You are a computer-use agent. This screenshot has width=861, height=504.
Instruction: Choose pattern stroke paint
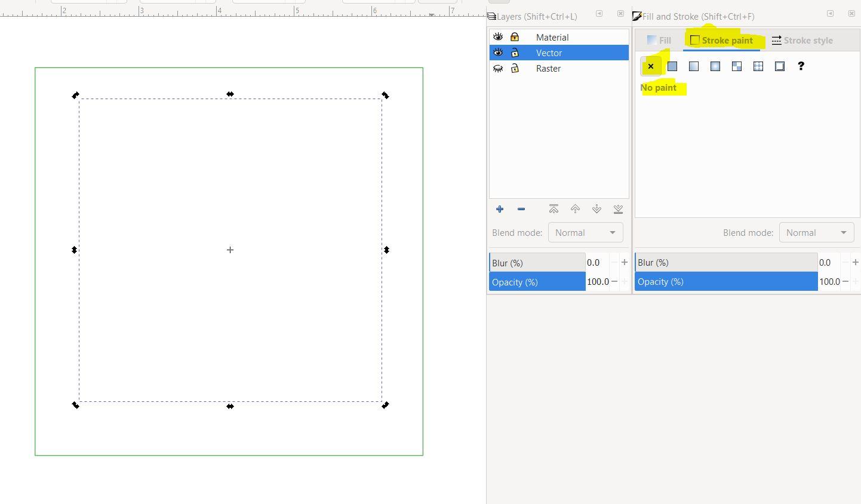(758, 66)
